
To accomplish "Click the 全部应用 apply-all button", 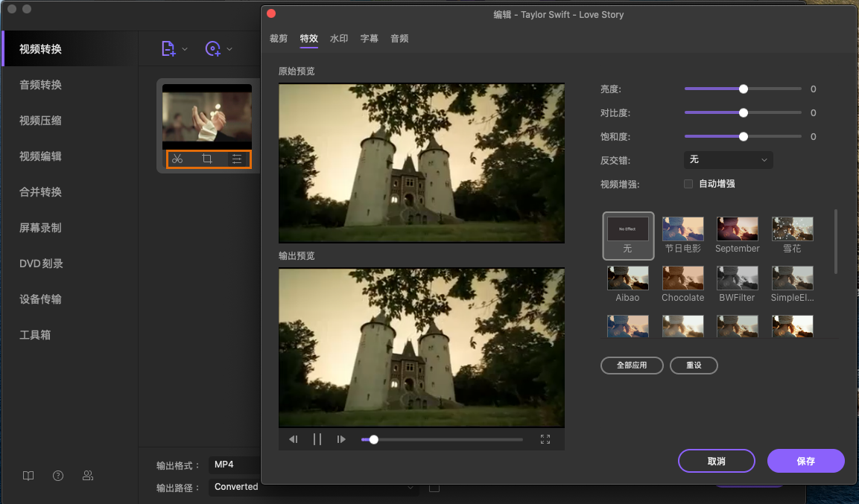I will (x=632, y=366).
